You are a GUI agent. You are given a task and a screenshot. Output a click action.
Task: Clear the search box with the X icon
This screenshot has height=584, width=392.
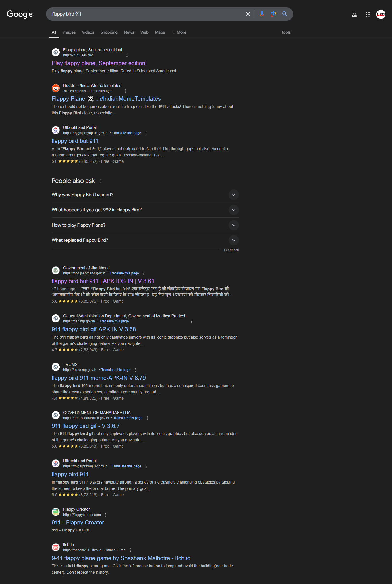(248, 14)
